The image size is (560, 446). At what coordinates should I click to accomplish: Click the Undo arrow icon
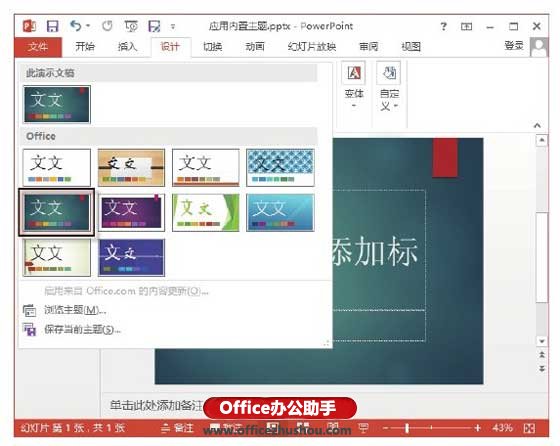(76, 26)
